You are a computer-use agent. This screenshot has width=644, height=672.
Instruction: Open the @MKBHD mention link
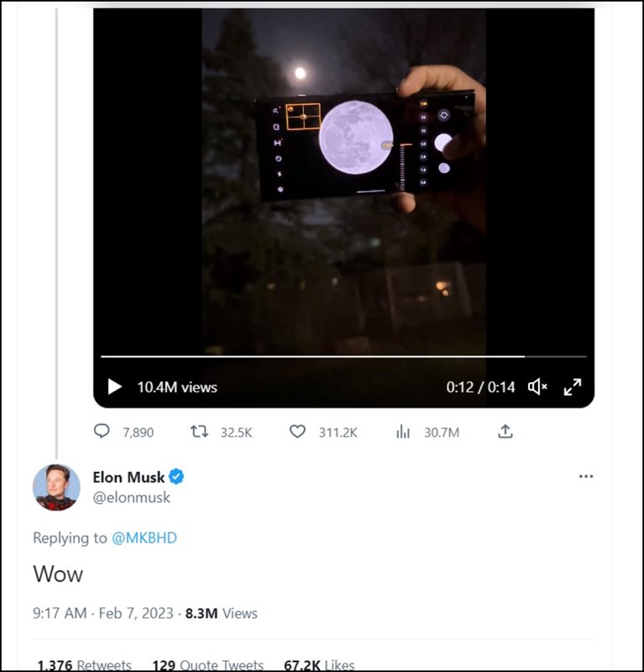coord(144,538)
